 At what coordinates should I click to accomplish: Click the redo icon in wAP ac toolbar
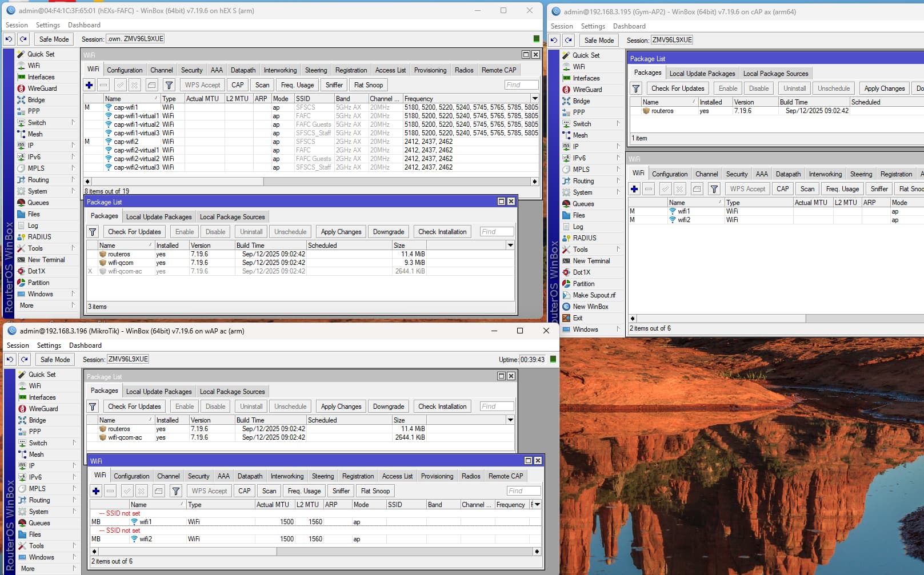click(x=24, y=359)
